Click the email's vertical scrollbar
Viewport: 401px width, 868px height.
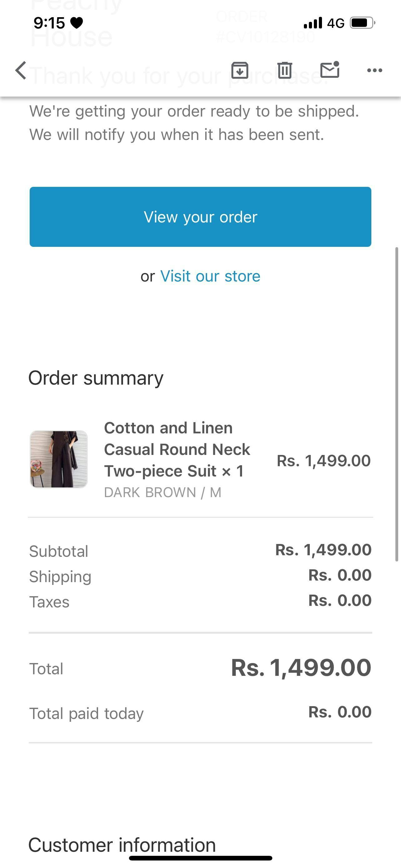[x=397, y=404]
